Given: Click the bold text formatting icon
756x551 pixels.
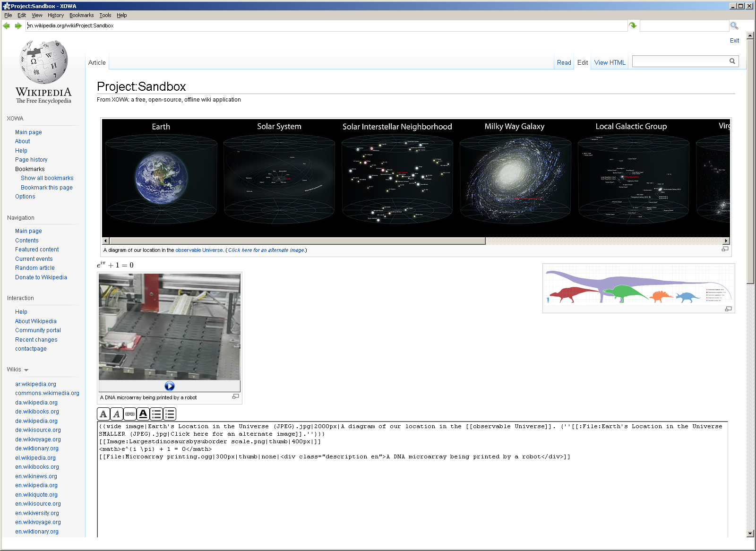Looking at the screenshot, I should point(103,414).
